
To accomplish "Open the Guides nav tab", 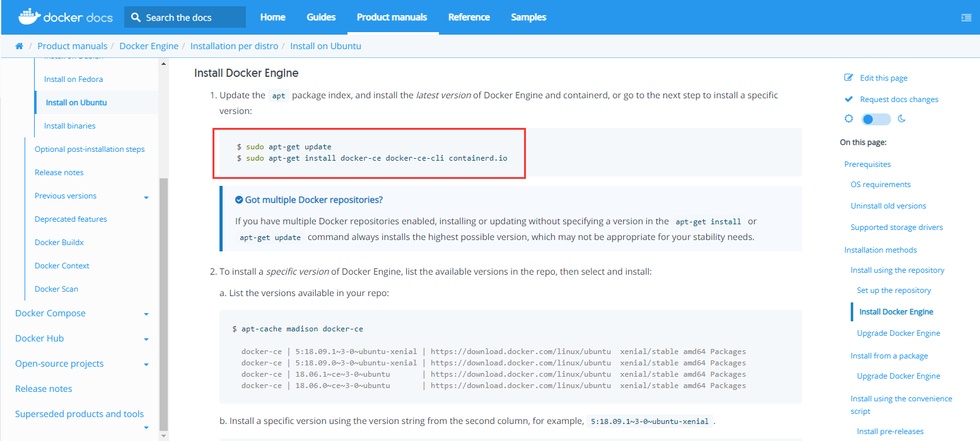I will [x=321, y=17].
